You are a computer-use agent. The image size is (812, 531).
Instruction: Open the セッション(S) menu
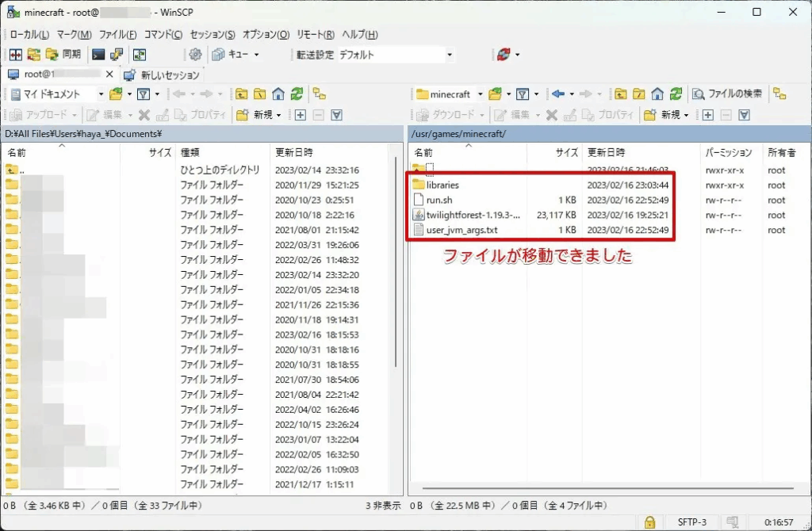(x=213, y=35)
